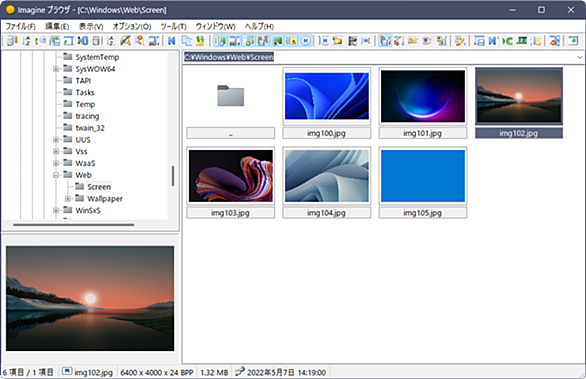Click the blue skip-to-first arrow toolbar icon
The height and width of the screenshot is (379, 586).
click(172, 41)
